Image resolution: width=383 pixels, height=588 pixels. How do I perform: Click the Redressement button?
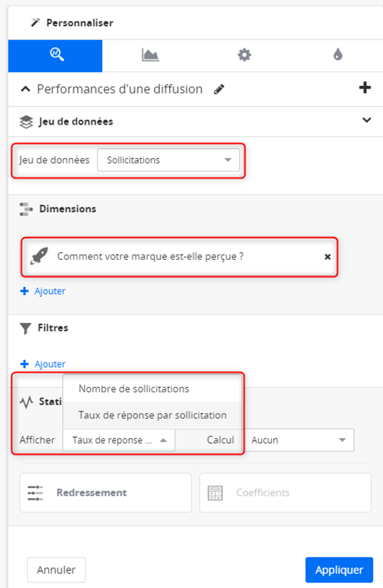pos(106,493)
